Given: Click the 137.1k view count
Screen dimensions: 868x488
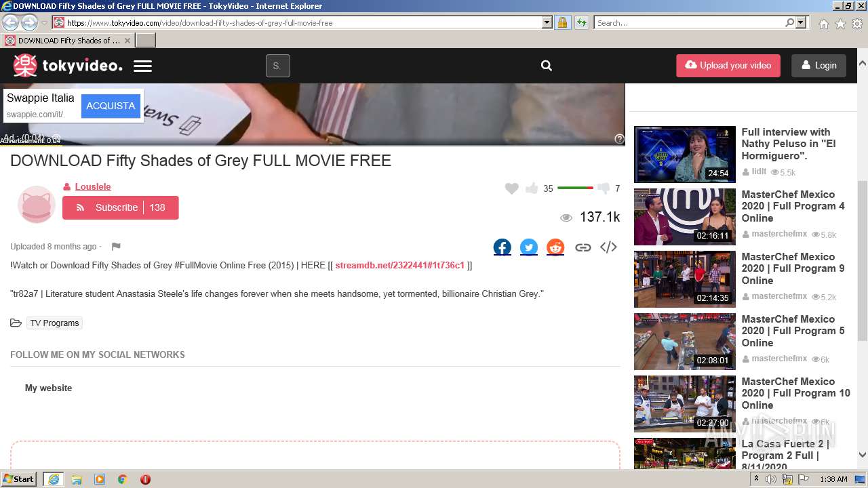Looking at the screenshot, I should pos(599,217).
